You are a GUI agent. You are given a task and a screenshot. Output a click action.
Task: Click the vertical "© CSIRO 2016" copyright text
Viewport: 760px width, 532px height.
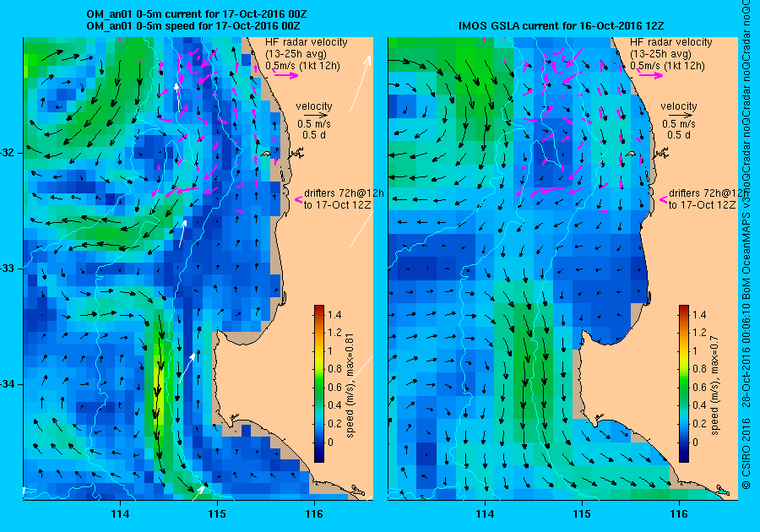[747, 453]
